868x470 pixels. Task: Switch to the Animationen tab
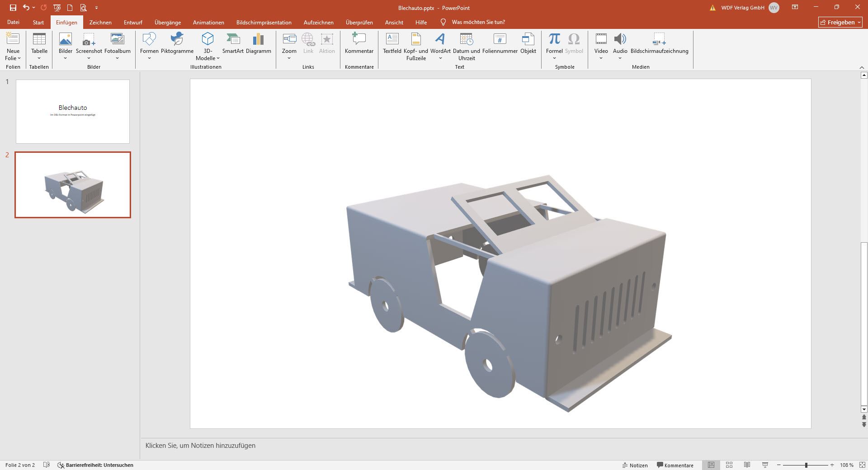point(208,22)
